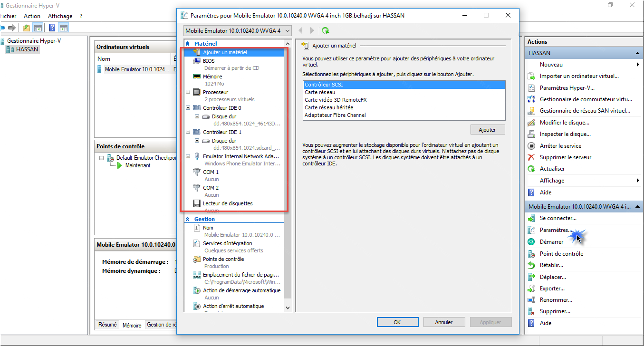Expand the Processeur tree node

coord(188,92)
